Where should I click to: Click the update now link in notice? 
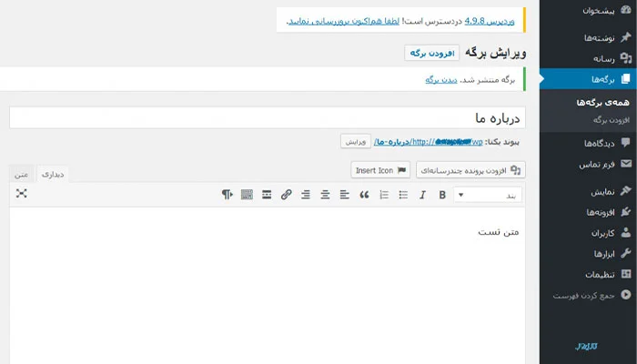coord(344,21)
